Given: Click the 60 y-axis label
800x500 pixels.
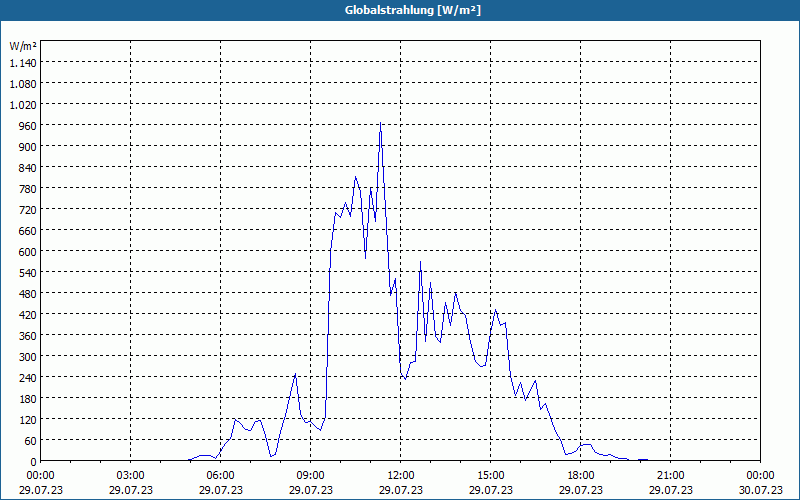Looking at the screenshot, I should (x=31, y=440).
